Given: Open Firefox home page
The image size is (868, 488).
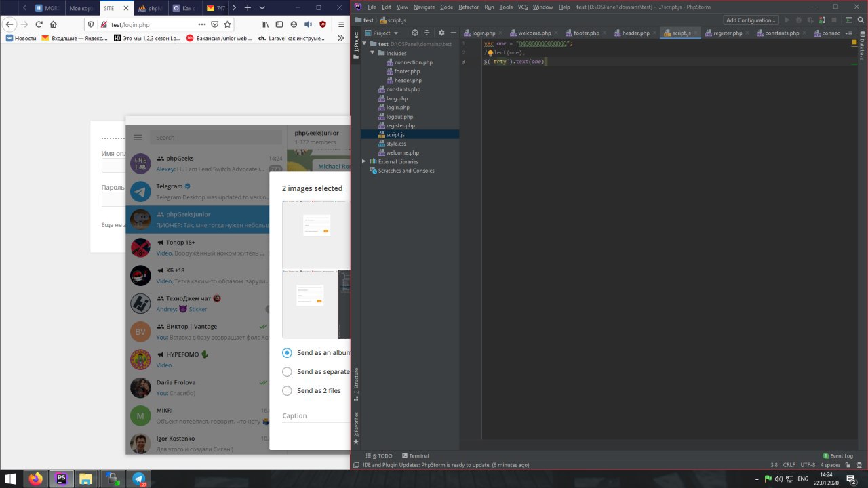Looking at the screenshot, I should pyautogui.click(x=53, y=24).
